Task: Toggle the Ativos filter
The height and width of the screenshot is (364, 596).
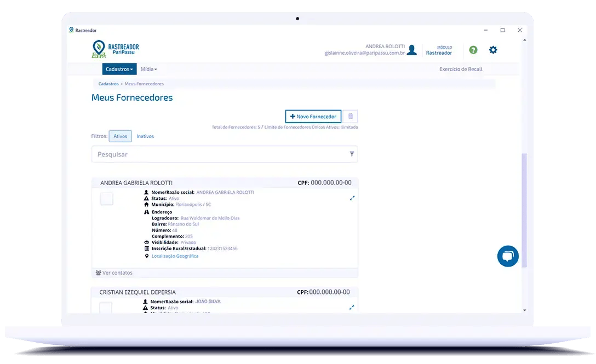Action: (x=120, y=136)
